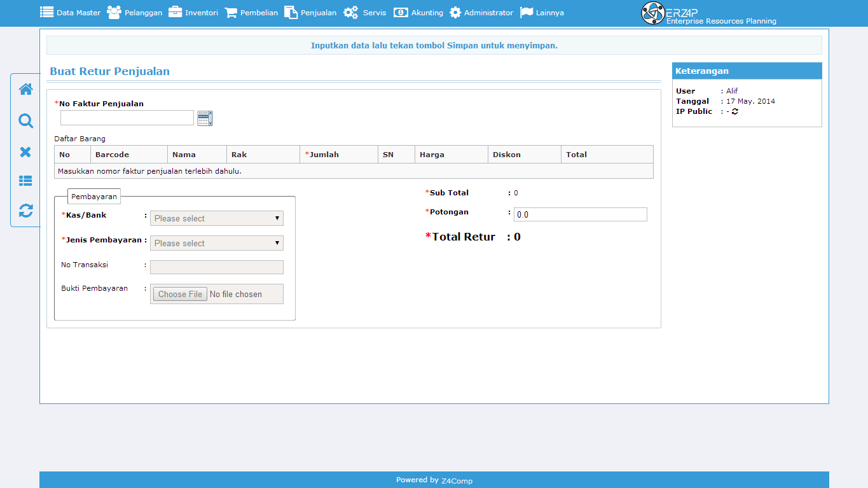
Task: Click the SN column header
Action: click(397, 155)
